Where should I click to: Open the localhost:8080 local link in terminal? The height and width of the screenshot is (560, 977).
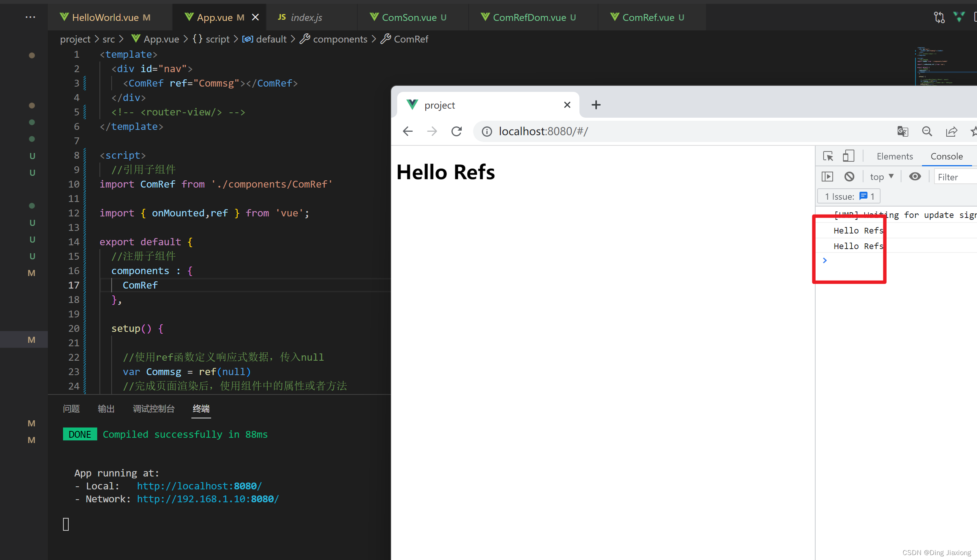pos(199,486)
